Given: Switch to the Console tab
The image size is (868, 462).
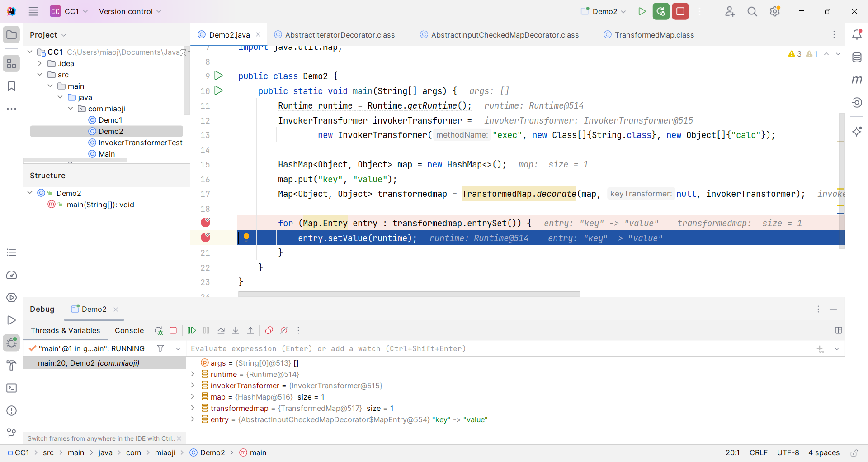Looking at the screenshot, I should (x=129, y=331).
